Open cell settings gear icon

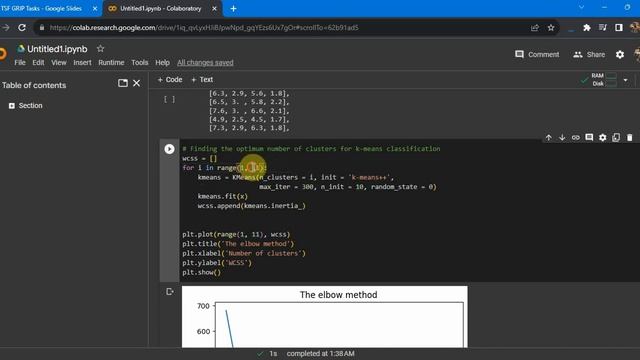602,138
